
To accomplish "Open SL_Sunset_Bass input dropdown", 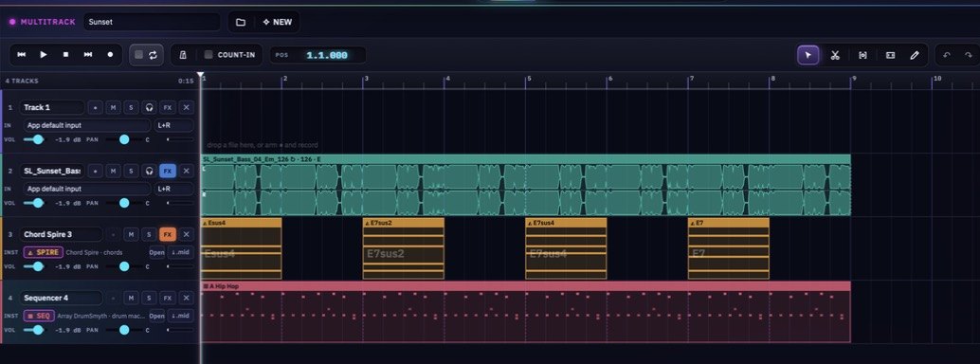I will click(x=87, y=189).
